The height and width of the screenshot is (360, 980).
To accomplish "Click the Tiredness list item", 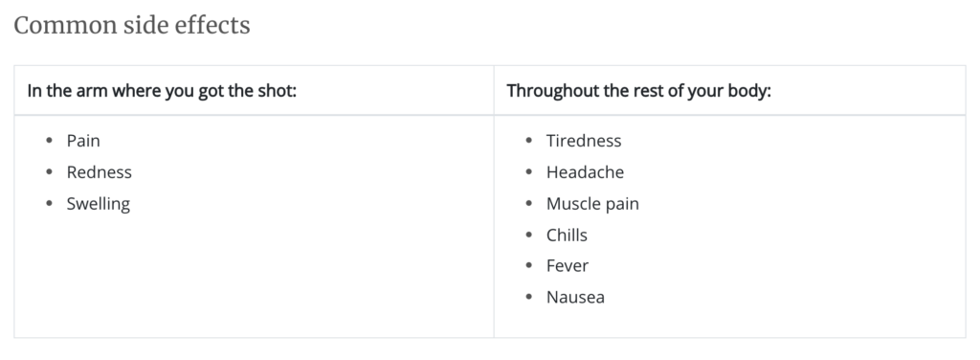I will (x=584, y=141).
